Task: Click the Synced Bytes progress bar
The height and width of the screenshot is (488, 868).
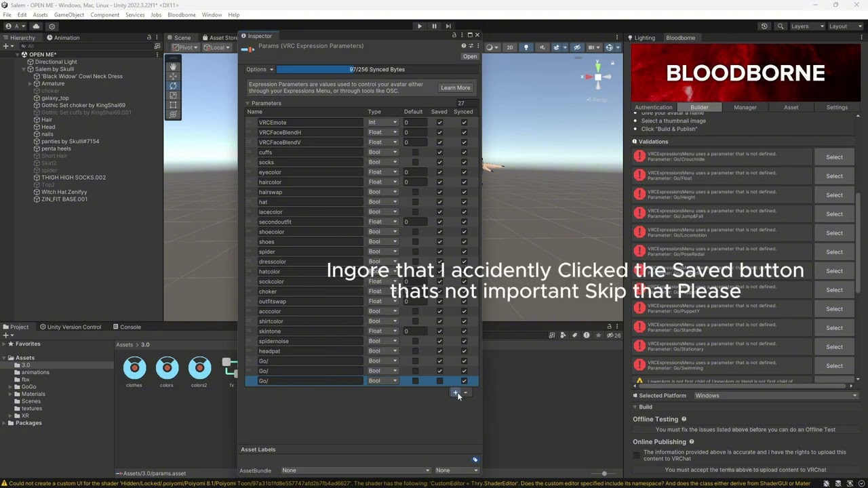Action: pyautogui.click(x=376, y=69)
